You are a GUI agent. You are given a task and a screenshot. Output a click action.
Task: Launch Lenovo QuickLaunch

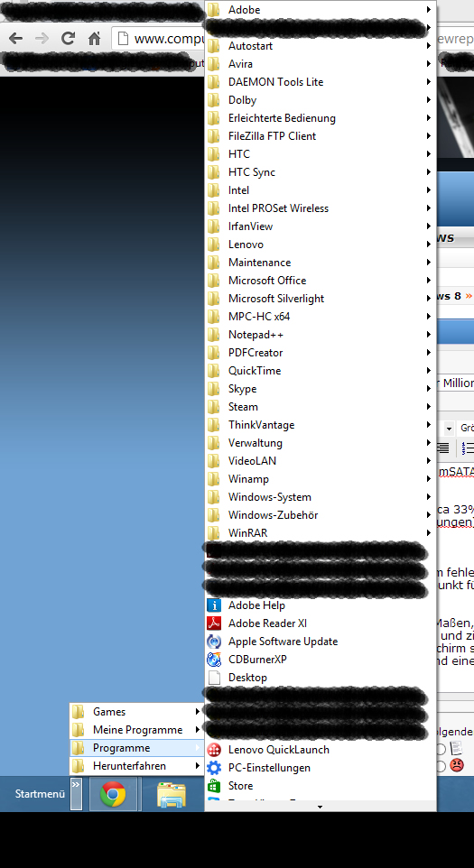click(x=321, y=750)
